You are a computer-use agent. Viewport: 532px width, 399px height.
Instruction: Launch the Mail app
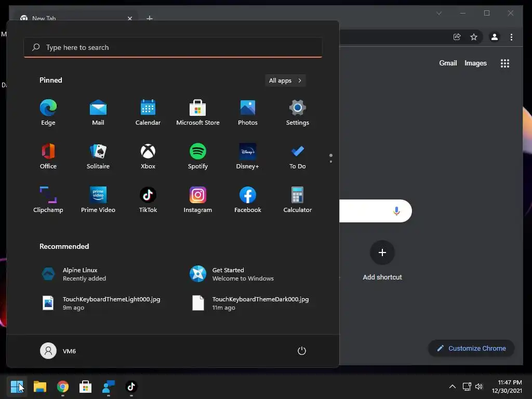(x=98, y=113)
